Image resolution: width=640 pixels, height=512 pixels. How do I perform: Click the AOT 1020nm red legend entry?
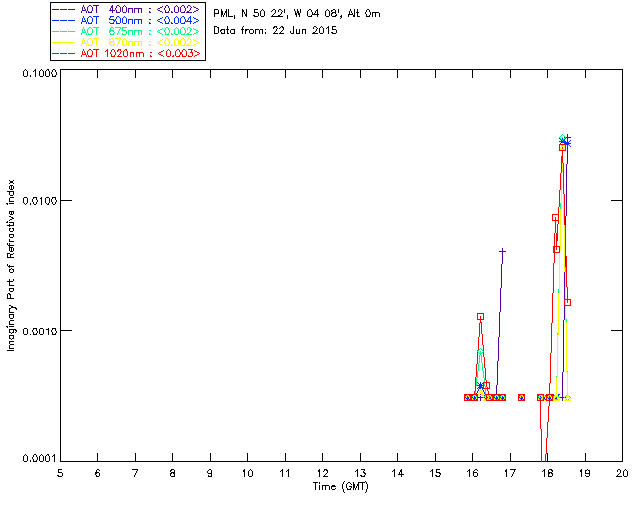pos(126,53)
